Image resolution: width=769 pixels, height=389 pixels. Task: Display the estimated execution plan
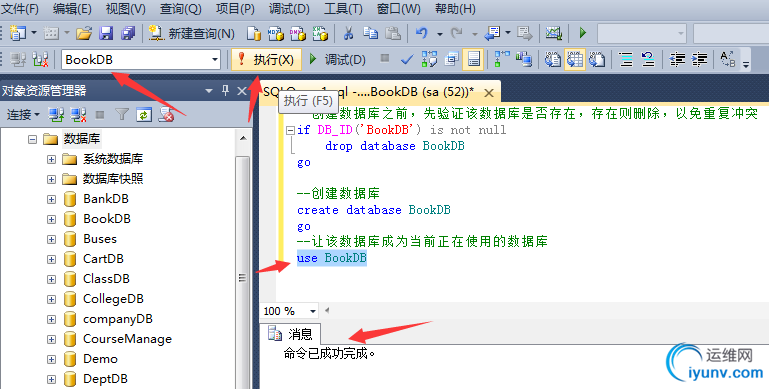click(429, 59)
